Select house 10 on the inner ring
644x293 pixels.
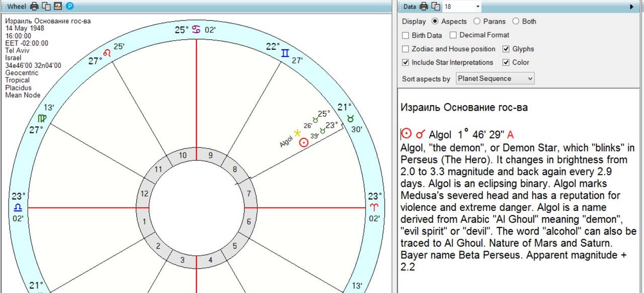(x=183, y=155)
